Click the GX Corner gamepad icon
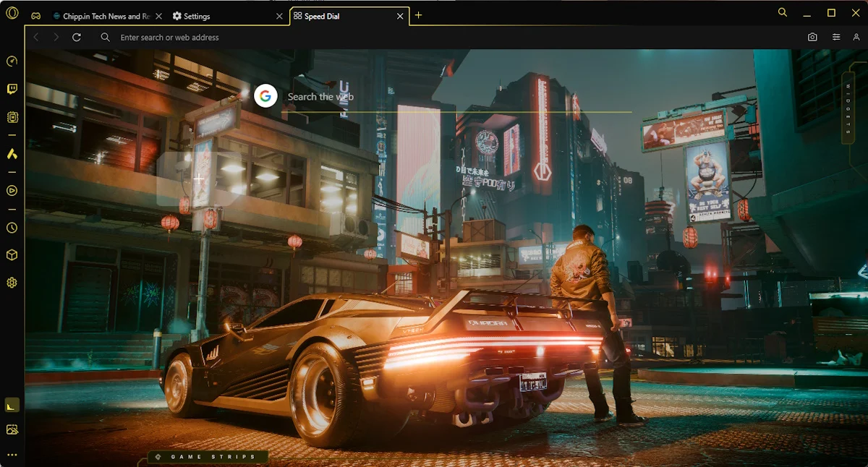Image resolution: width=868 pixels, height=467 pixels. [x=35, y=16]
